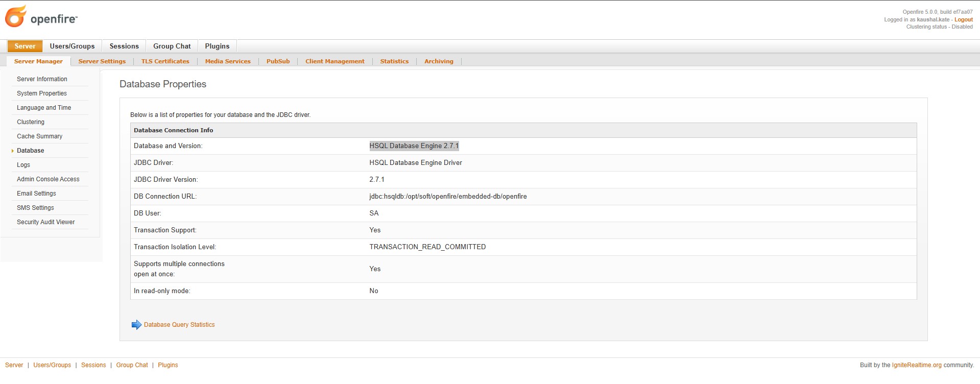Open Email Settings in sidebar

pyautogui.click(x=36, y=194)
